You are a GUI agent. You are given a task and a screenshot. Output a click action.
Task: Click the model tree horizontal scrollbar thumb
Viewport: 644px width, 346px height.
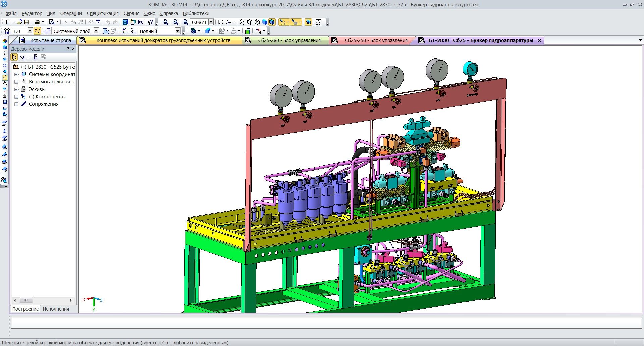coord(26,300)
